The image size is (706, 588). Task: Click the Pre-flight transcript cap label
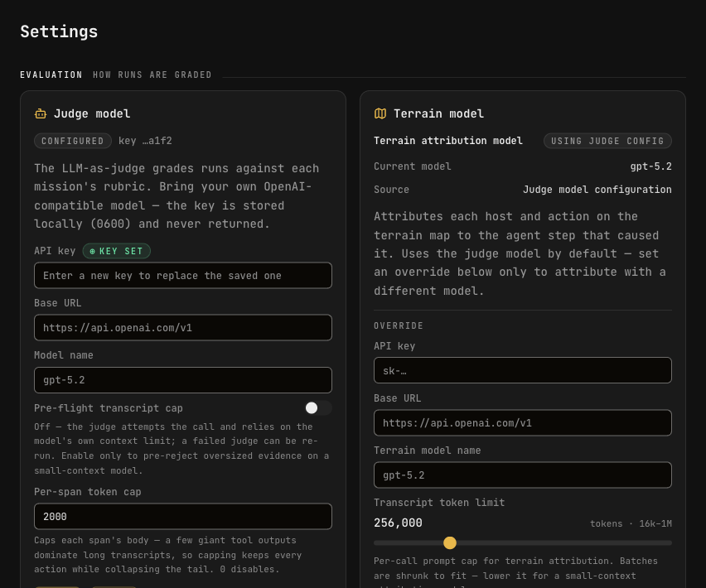point(109,408)
